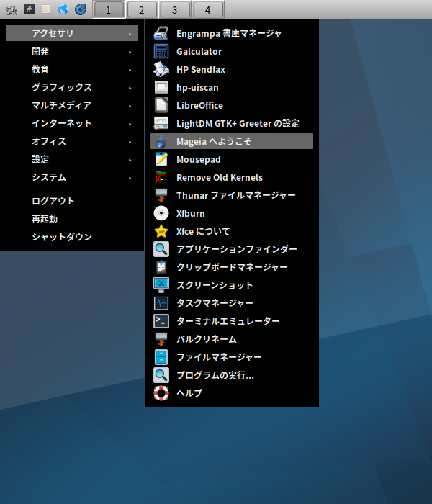Switch to workspace 1

click(109, 9)
